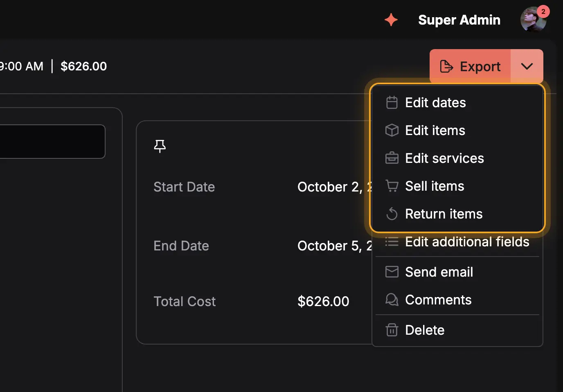Click the October 2 start date value
Image resolution: width=563 pixels, height=392 pixels.
pos(335,187)
